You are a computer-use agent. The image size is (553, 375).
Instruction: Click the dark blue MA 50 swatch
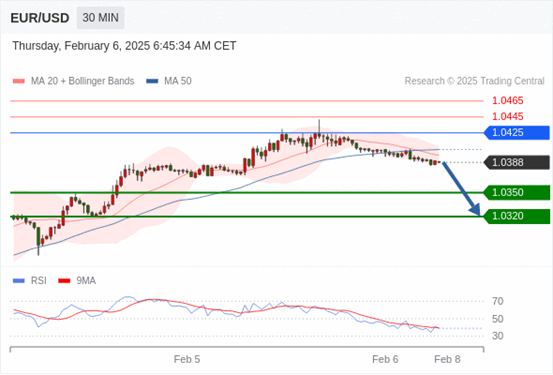(x=152, y=81)
